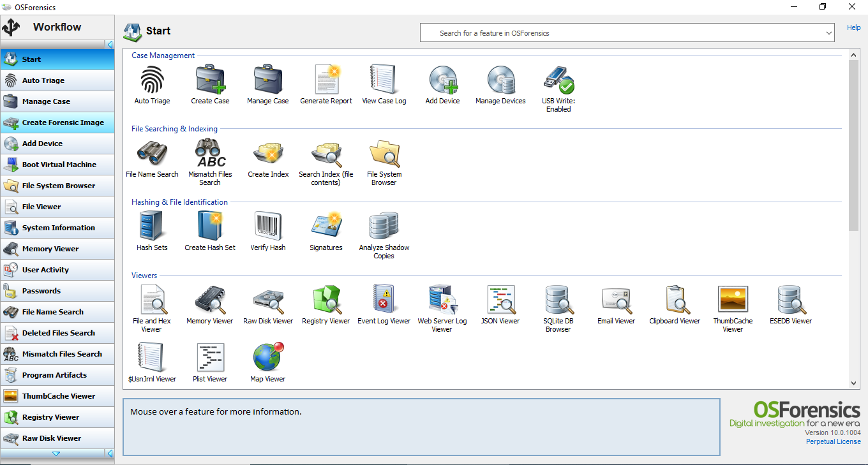Launch the Verify Hash barcode icon
Screen dimensions: 868x465
click(x=268, y=227)
